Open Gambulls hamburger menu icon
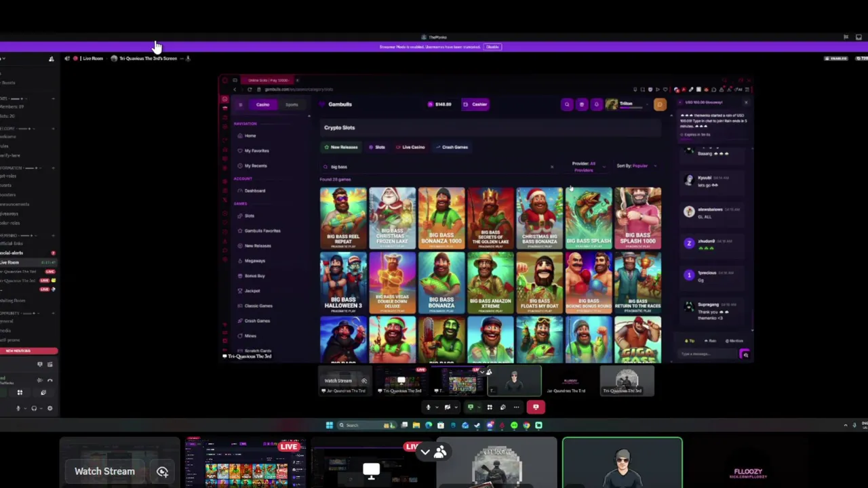The height and width of the screenshot is (488, 868). tap(240, 104)
